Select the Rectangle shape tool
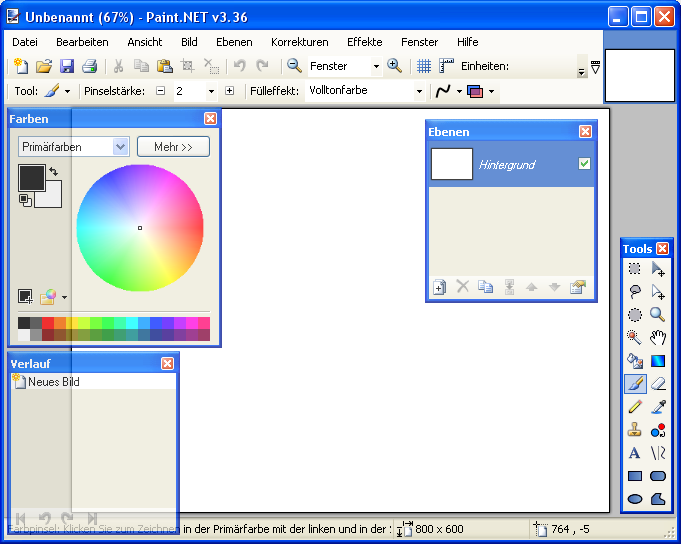Viewport: 681px width, 544px height. click(635, 476)
